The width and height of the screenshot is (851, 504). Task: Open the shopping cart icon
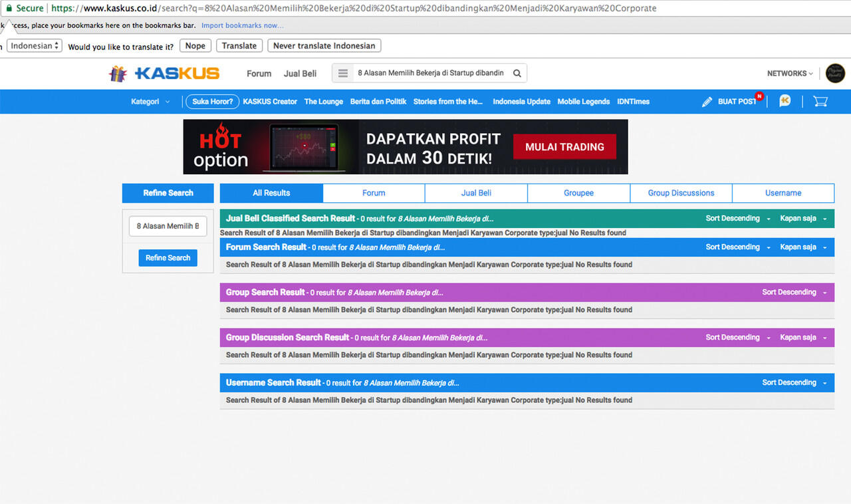(x=820, y=102)
